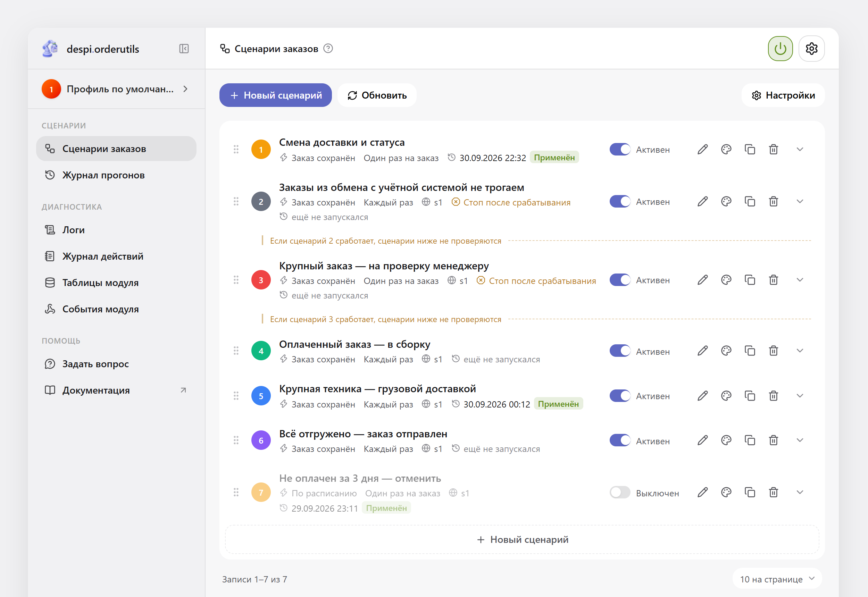868x597 pixels.
Task: Copy scenario Крупный заказ — на проверку менеджеру
Action: tap(750, 280)
